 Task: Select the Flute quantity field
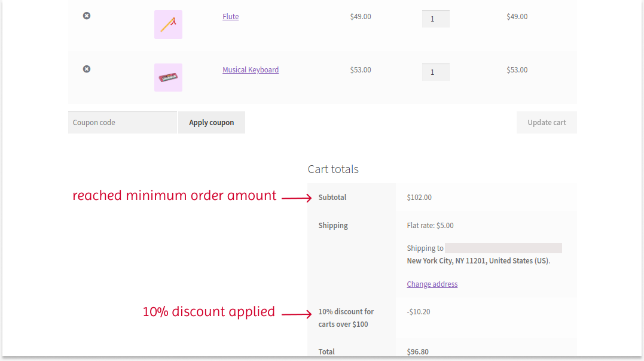435,19
